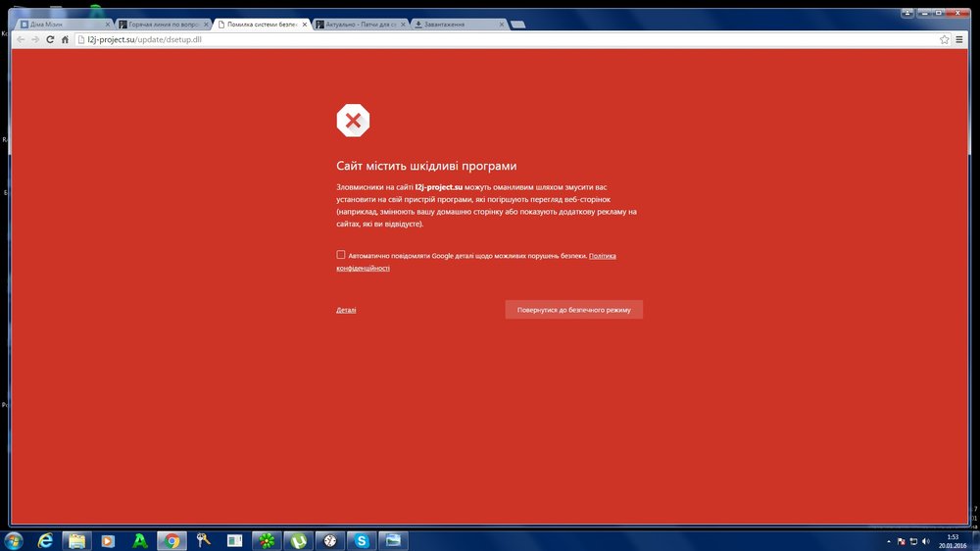Viewport: 980px width, 551px height.
Task: Click Повернутися до безпечного режиму button
Action: [x=573, y=310]
